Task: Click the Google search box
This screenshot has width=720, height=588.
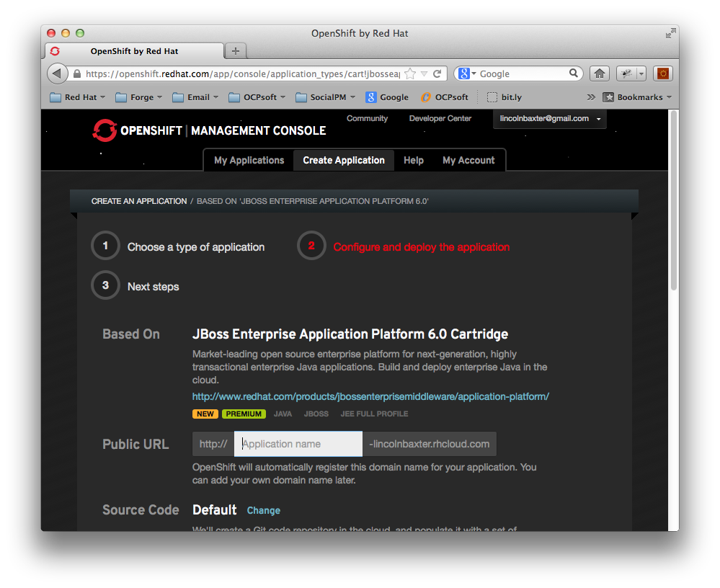Action: (523, 74)
